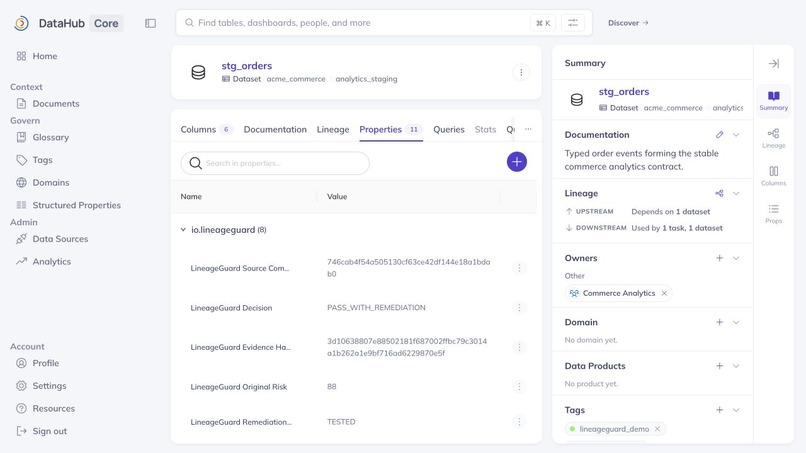Add a data product with plus icon

coord(719,366)
